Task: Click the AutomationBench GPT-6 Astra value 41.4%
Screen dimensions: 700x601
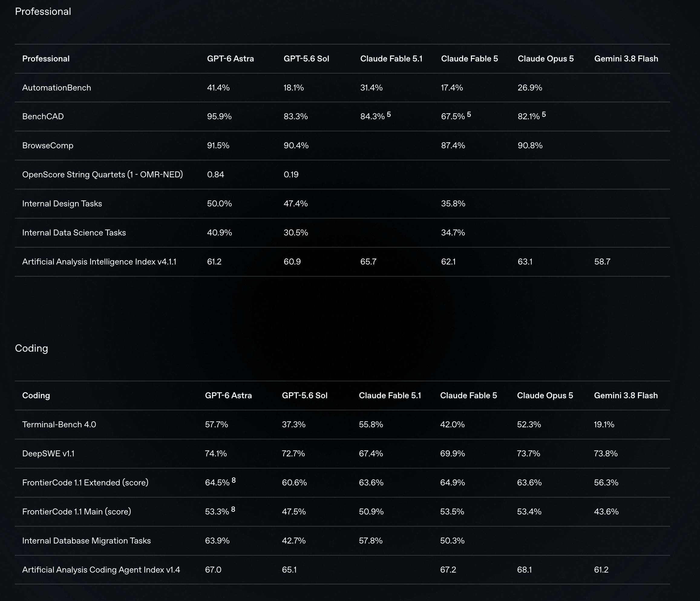Action: 218,87
